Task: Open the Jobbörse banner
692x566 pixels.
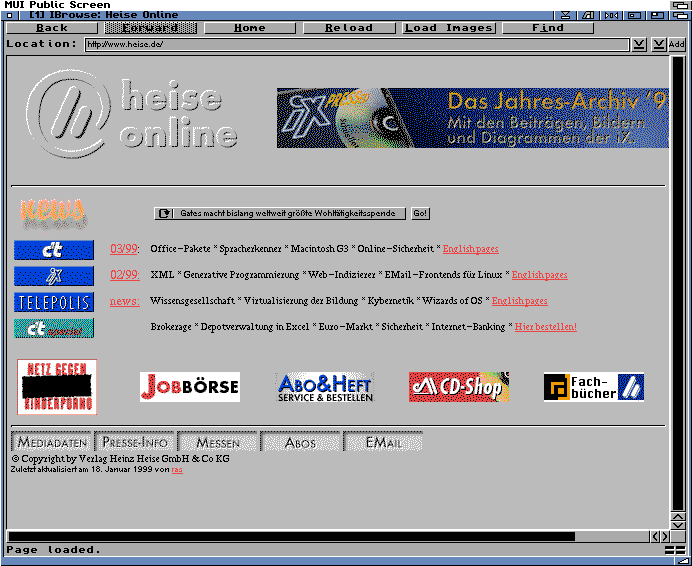Action: point(190,386)
